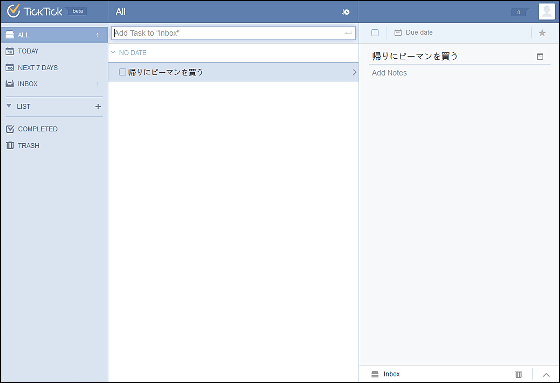Collapse the No Date section
This screenshot has width=560, height=383.
pos(113,53)
